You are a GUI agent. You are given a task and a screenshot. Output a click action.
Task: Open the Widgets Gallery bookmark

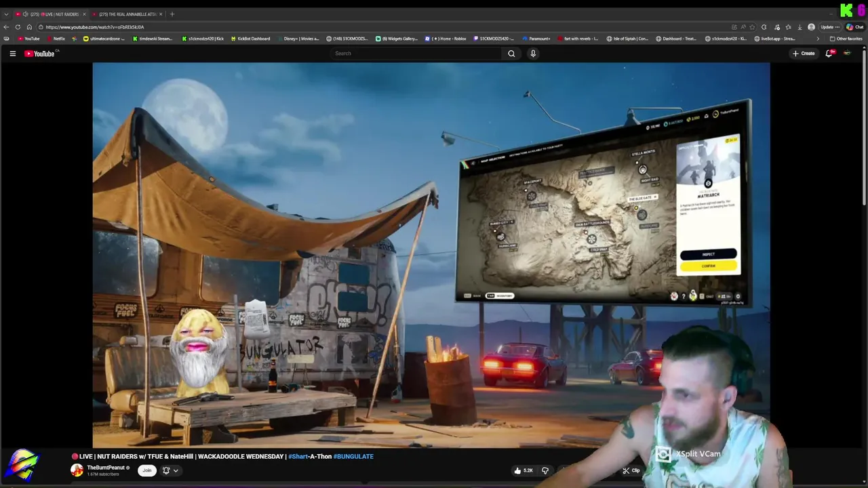coord(397,39)
